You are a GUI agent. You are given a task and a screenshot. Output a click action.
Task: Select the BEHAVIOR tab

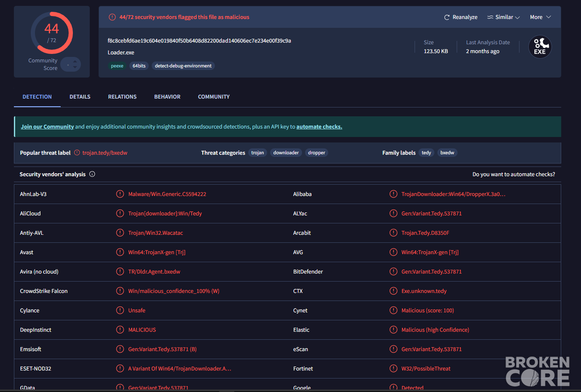167,97
